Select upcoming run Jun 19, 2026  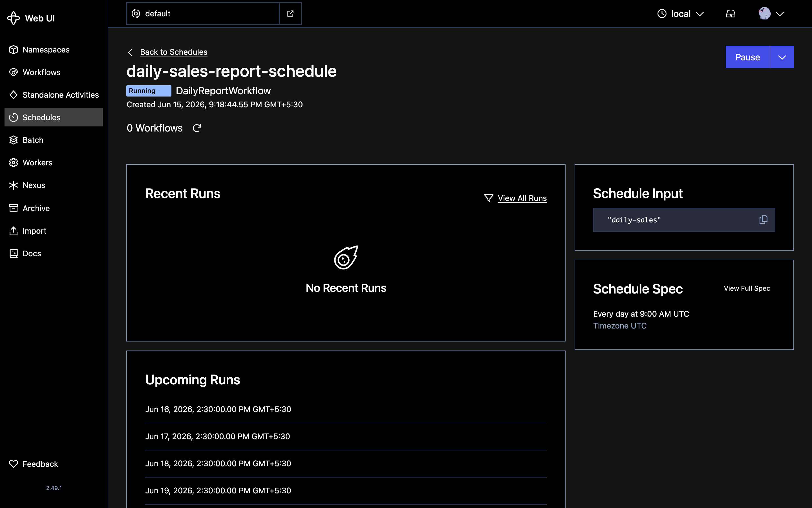tap(218, 491)
